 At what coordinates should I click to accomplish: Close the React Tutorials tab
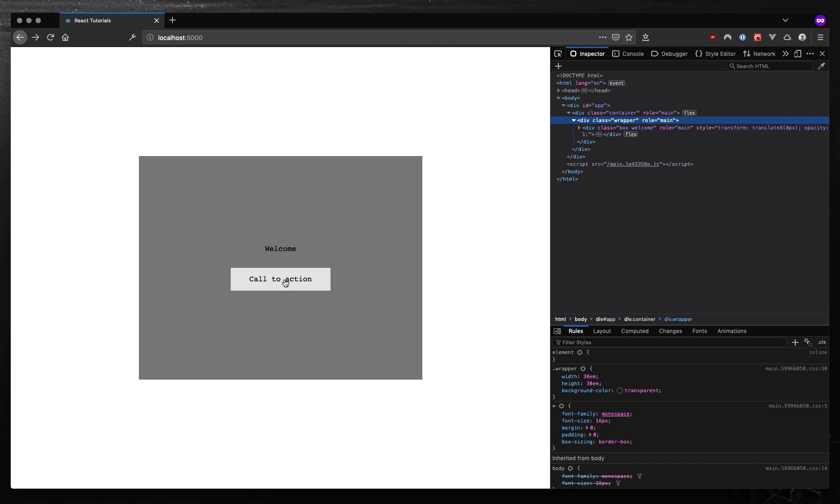[x=157, y=20]
